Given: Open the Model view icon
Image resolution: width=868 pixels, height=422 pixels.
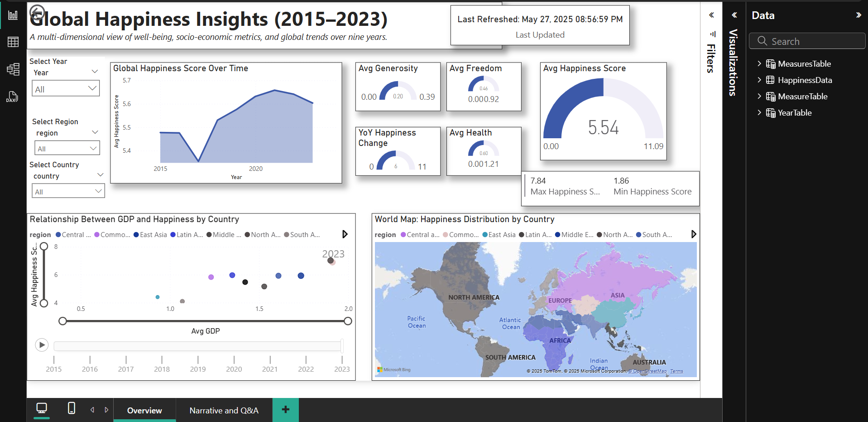Looking at the screenshot, I should 13,69.
